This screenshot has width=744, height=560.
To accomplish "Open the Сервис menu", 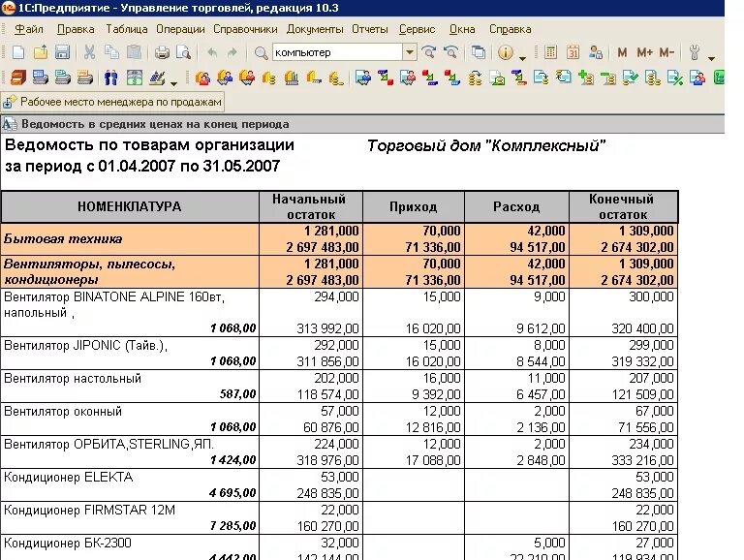I will pos(417,29).
